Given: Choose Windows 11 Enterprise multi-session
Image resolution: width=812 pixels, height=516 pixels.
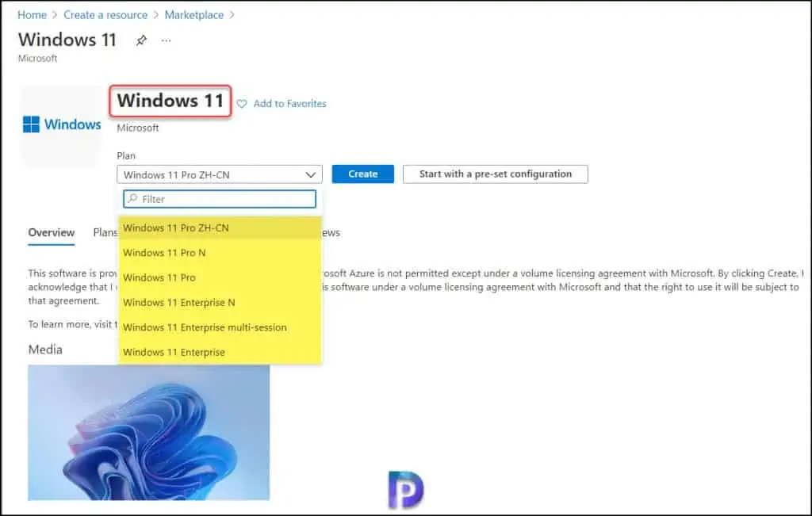Looking at the screenshot, I should [220, 327].
